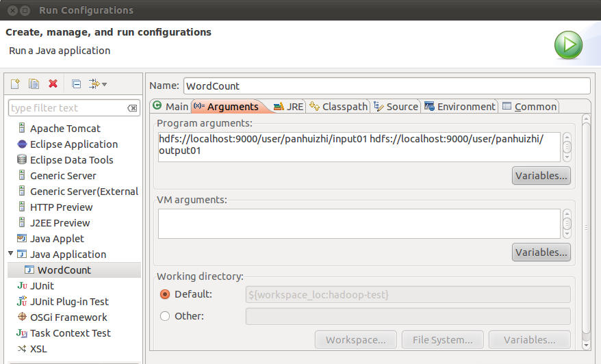Click Variables button in Working directory
Image resolution: width=601 pixels, height=364 pixels.
(529, 340)
